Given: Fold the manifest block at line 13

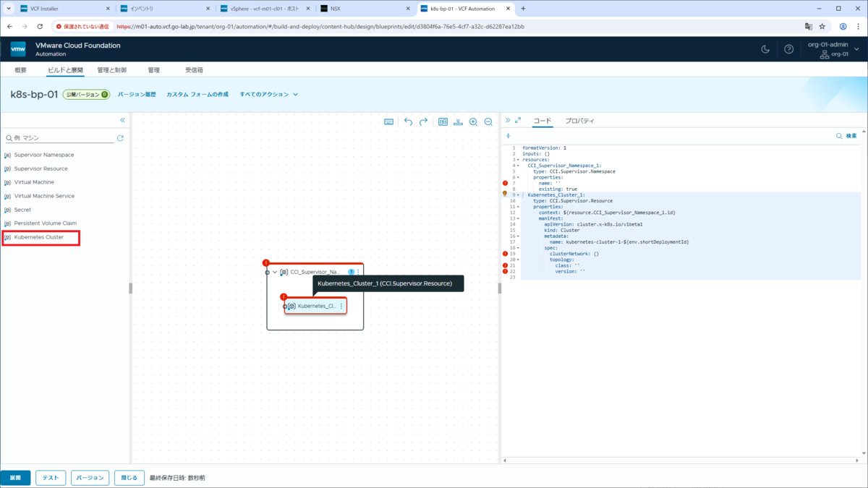Looking at the screenshot, I should (x=518, y=218).
